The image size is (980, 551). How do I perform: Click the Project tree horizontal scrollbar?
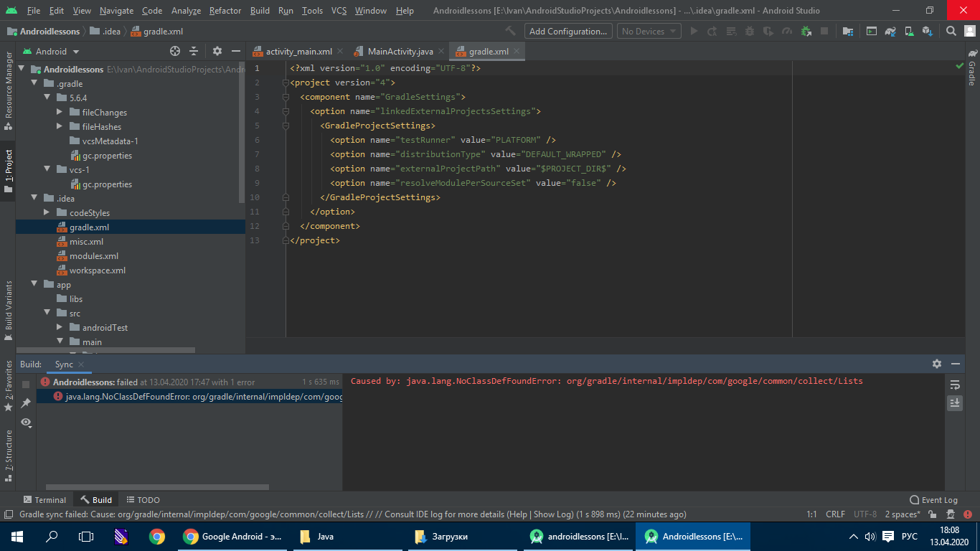click(x=105, y=350)
